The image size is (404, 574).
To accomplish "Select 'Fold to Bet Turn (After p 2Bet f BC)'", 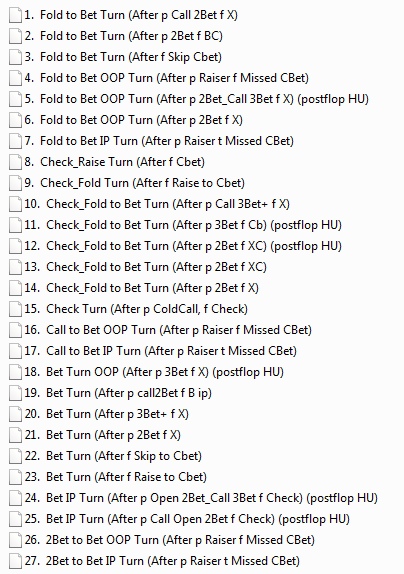I will 131,36.
